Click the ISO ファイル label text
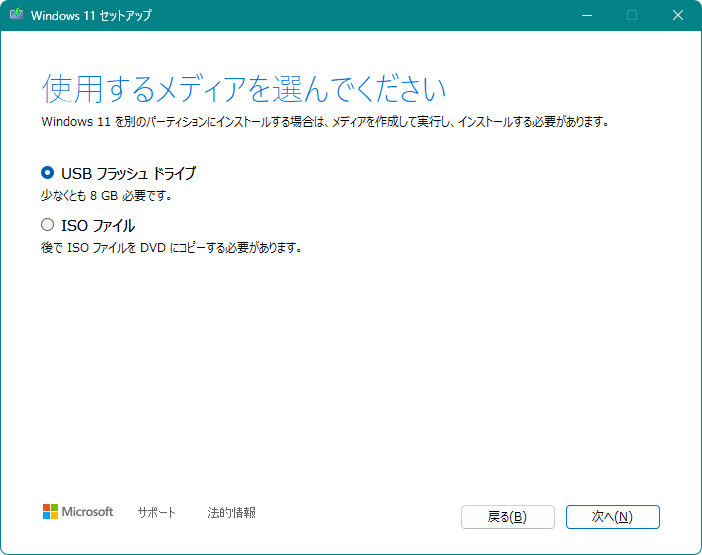702x555 pixels. click(x=98, y=225)
